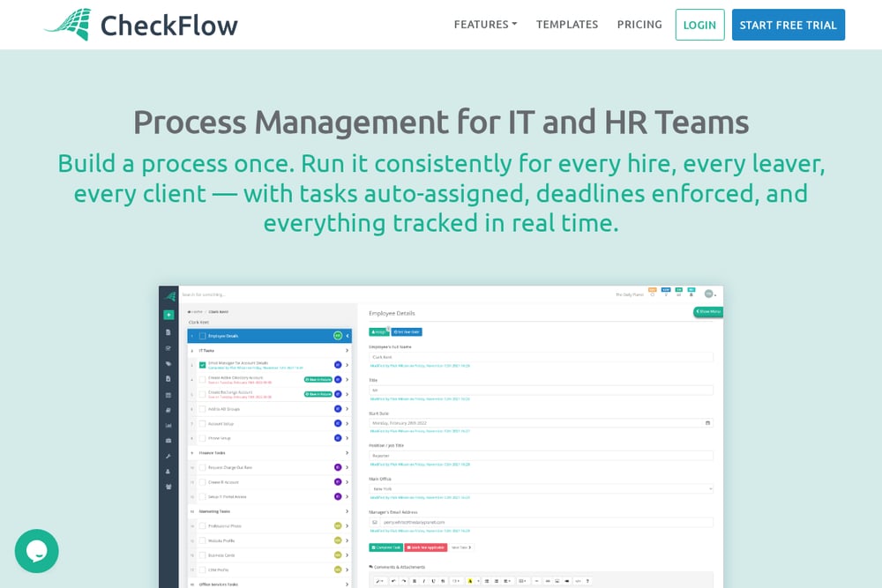This screenshot has width=882, height=588.
Task: Click the Employee's Full Name input field
Action: pos(542,357)
